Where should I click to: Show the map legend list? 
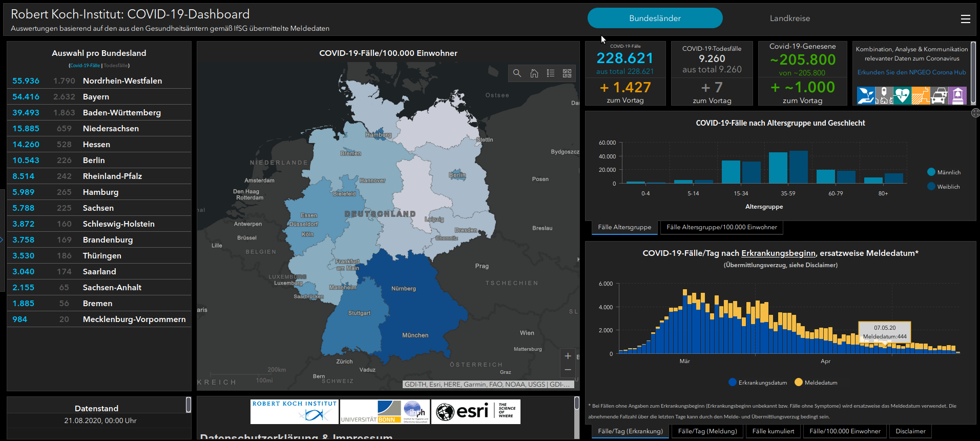point(551,73)
